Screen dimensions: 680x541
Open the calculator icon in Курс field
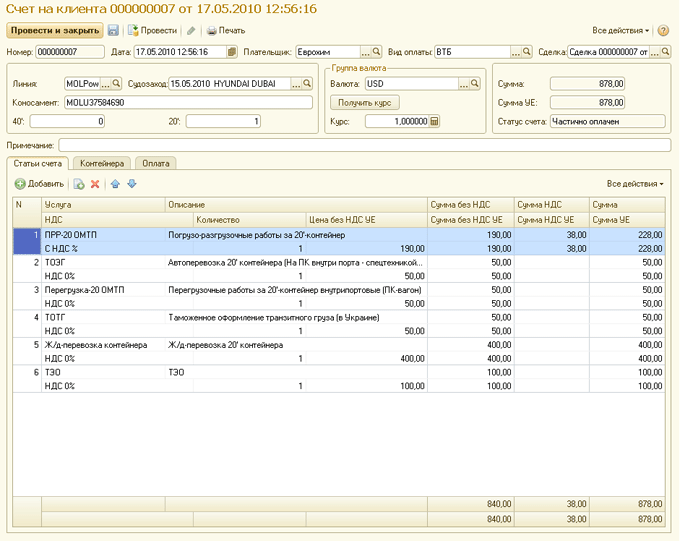(x=434, y=121)
